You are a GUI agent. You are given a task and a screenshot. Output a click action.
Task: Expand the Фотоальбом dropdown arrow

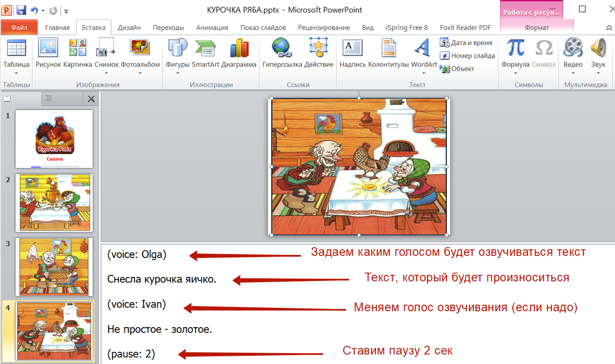[x=140, y=73]
